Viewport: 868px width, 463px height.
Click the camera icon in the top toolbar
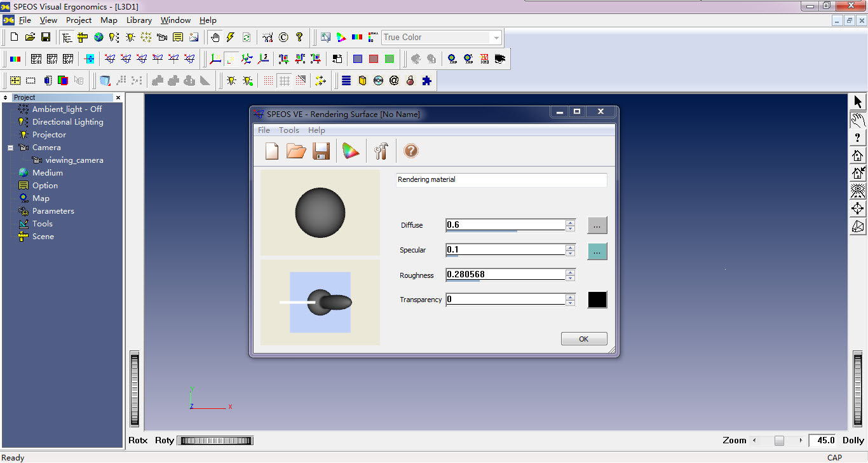(162, 38)
